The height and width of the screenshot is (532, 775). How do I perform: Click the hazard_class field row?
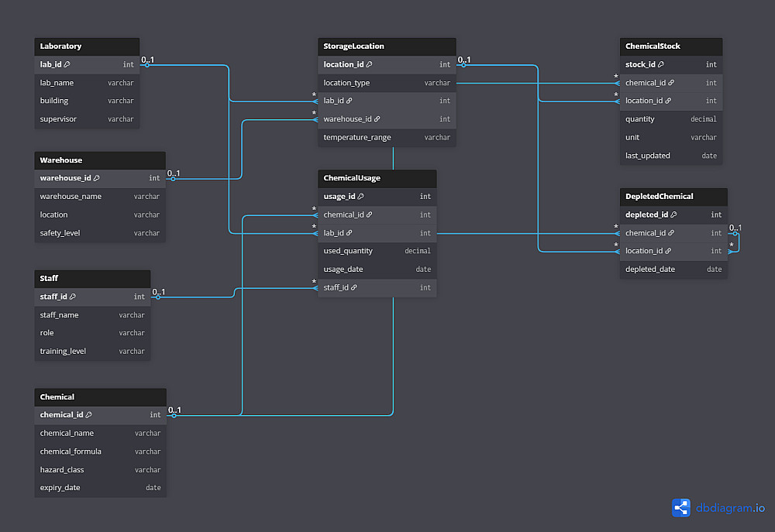tap(100, 470)
